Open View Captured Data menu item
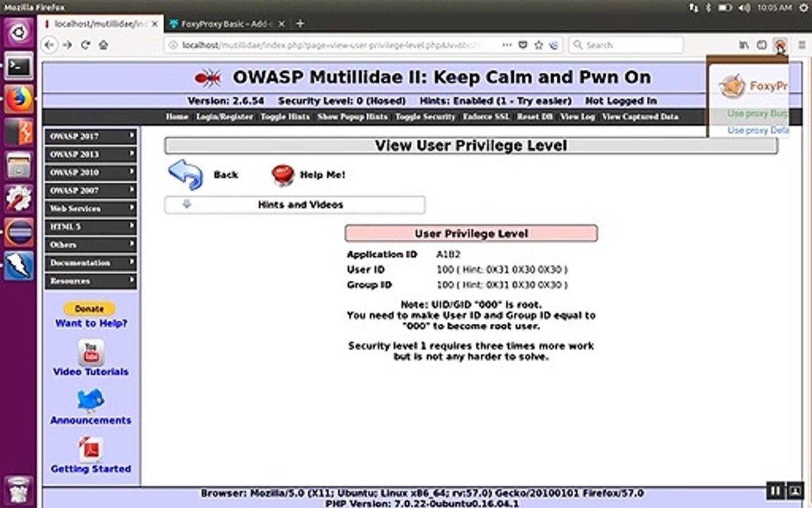The width and height of the screenshot is (812, 508). tap(640, 116)
